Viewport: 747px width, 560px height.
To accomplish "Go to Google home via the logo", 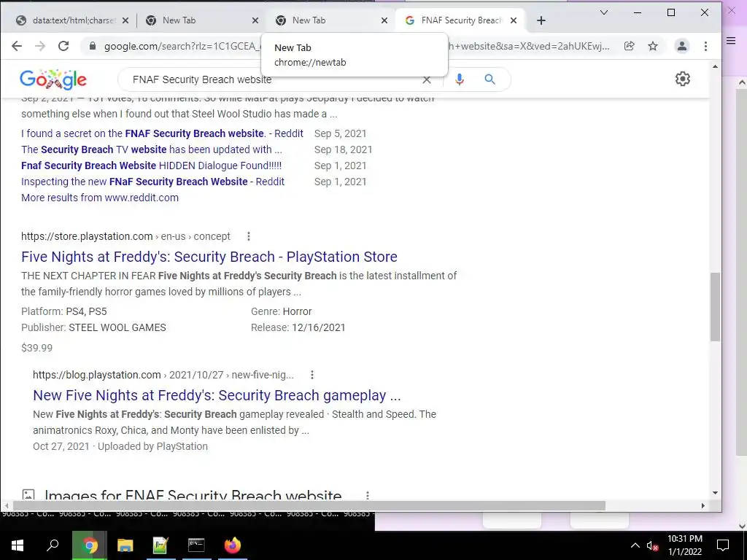I will [53, 79].
